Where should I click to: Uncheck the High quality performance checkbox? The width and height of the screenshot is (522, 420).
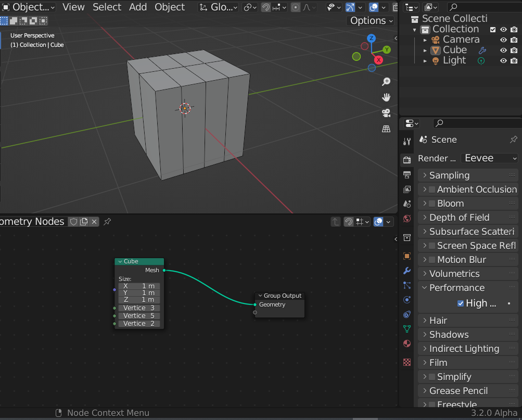461,303
